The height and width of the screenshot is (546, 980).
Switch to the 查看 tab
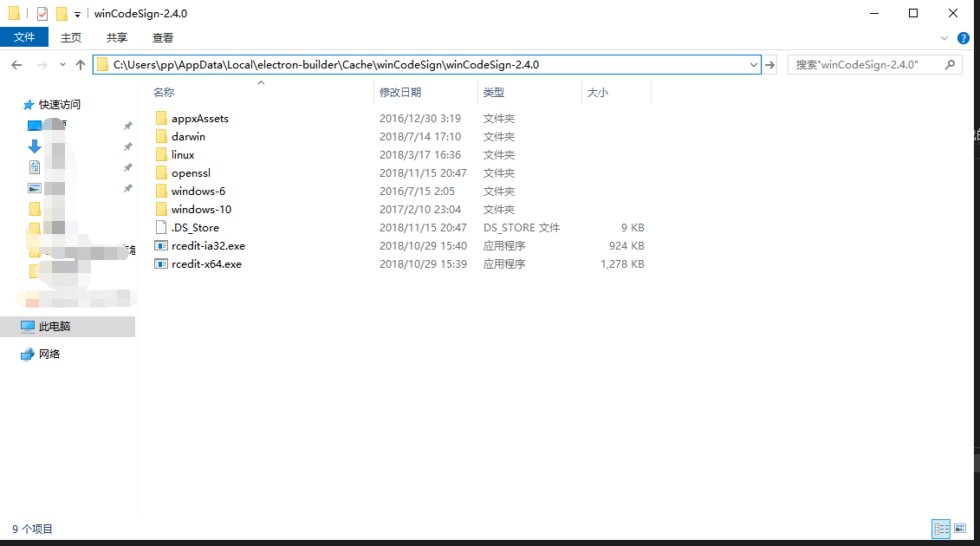click(163, 37)
